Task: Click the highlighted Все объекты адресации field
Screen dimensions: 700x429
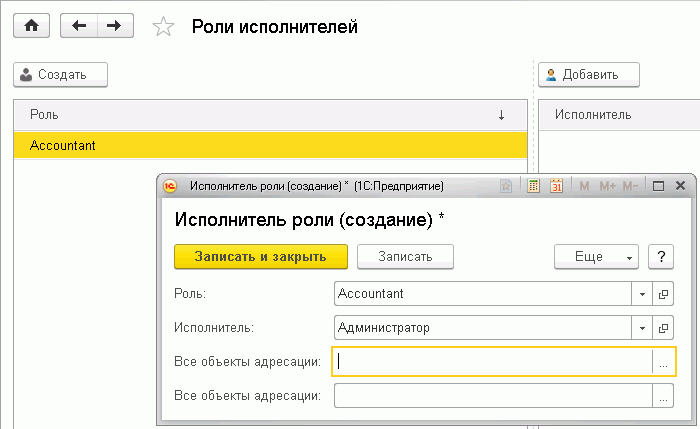Action: click(493, 362)
